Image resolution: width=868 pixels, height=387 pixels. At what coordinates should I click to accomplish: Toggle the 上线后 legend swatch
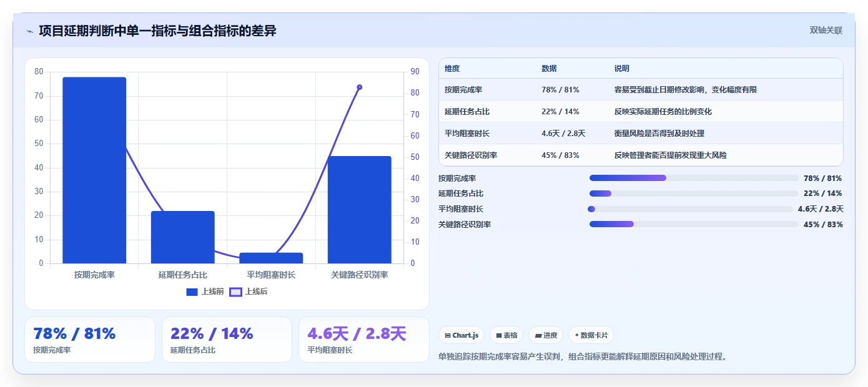click(235, 291)
